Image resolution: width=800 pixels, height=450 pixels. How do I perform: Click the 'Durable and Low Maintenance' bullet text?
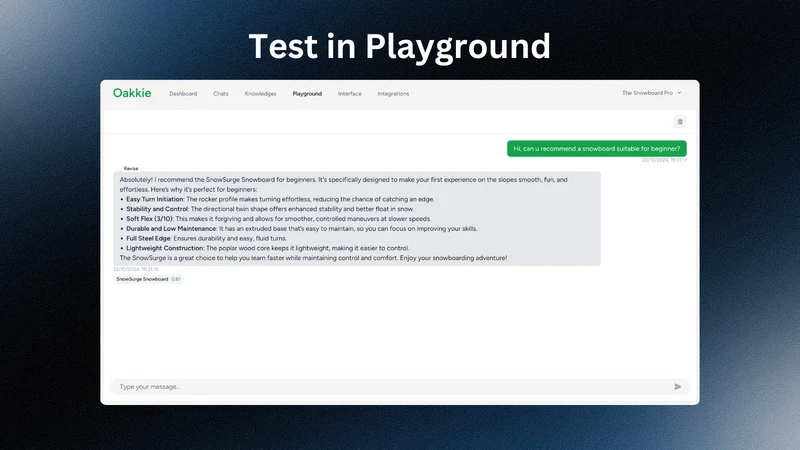pos(171,229)
